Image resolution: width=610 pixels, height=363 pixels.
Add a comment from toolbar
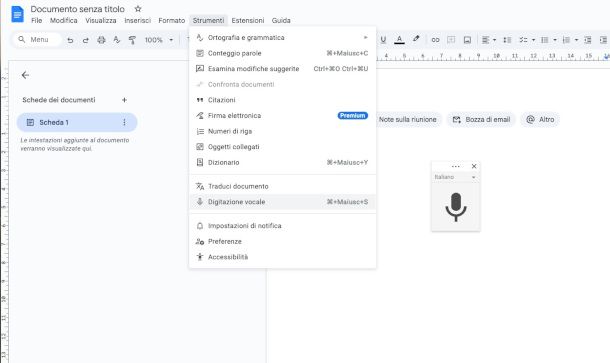point(451,40)
